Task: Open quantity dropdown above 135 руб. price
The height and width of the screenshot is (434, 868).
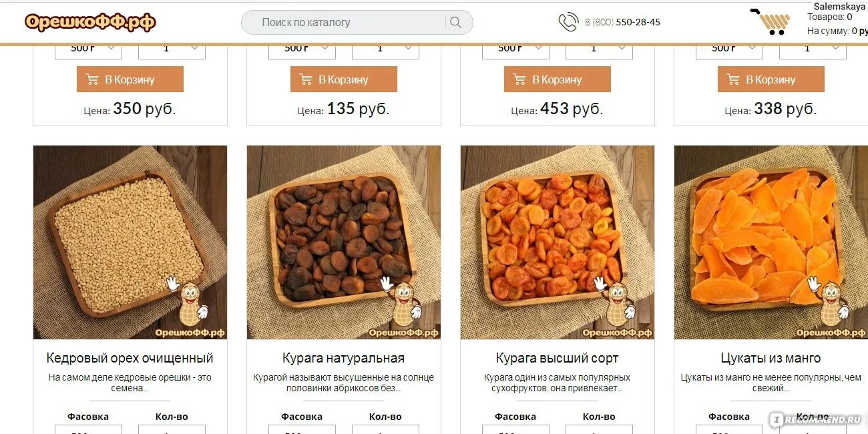Action: tap(385, 48)
